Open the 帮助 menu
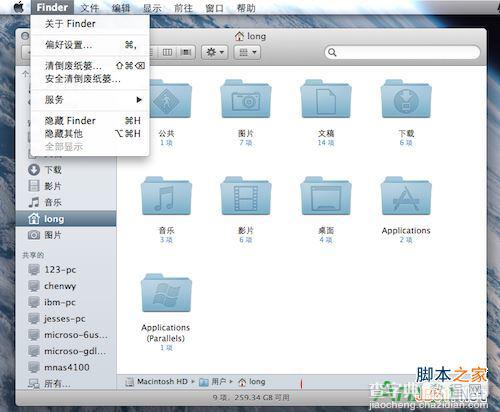Screen dimensions: 500x412 [246, 8]
